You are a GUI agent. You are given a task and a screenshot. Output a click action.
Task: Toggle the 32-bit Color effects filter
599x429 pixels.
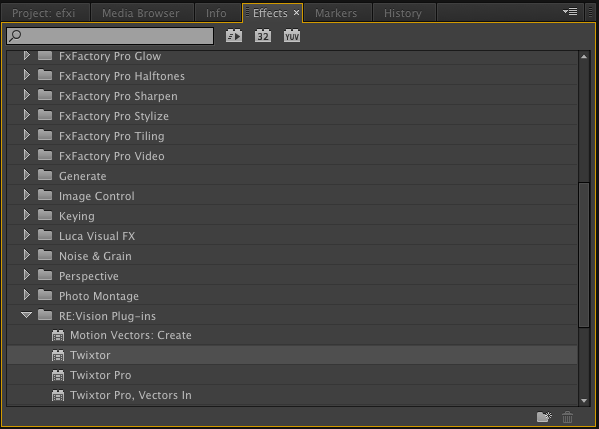(263, 36)
